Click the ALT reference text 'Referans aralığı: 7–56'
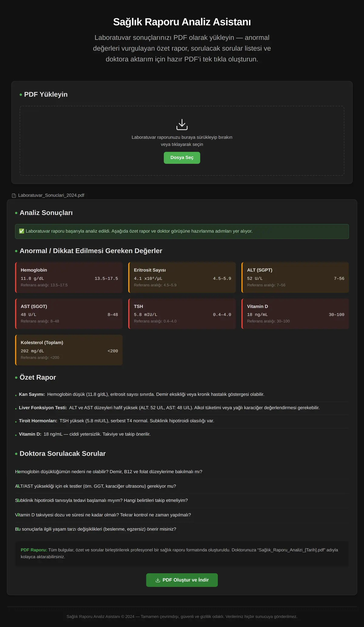The width and height of the screenshot is (364, 627). click(x=266, y=285)
